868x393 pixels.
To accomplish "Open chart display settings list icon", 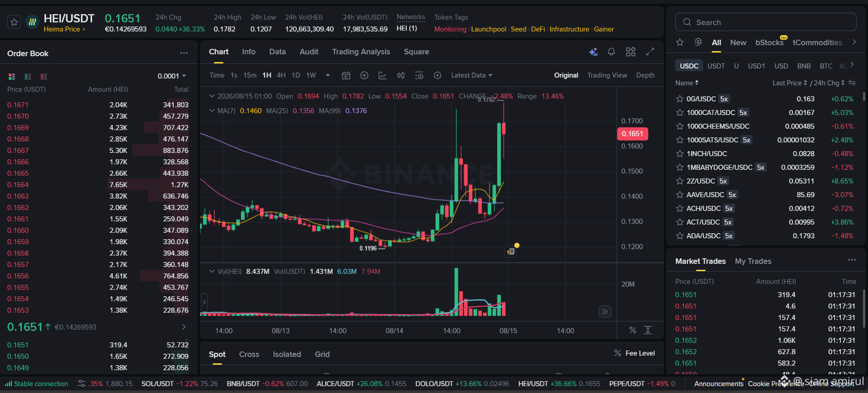I will point(419,75).
